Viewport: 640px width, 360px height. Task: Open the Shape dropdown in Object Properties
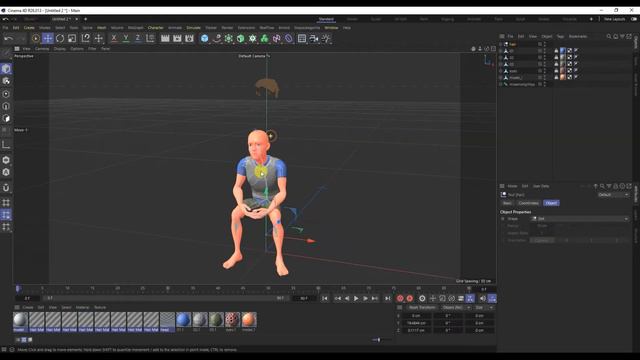click(x=580, y=219)
